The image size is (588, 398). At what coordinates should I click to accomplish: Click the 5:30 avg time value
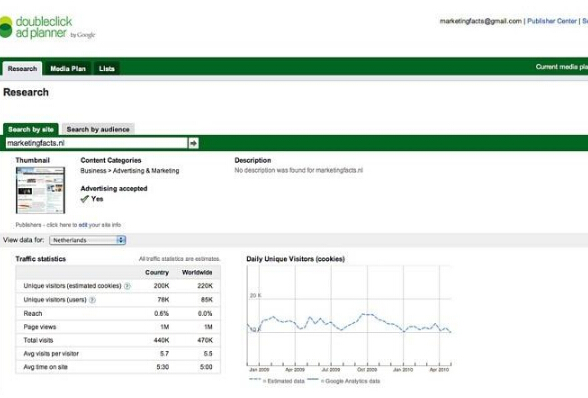(162, 367)
